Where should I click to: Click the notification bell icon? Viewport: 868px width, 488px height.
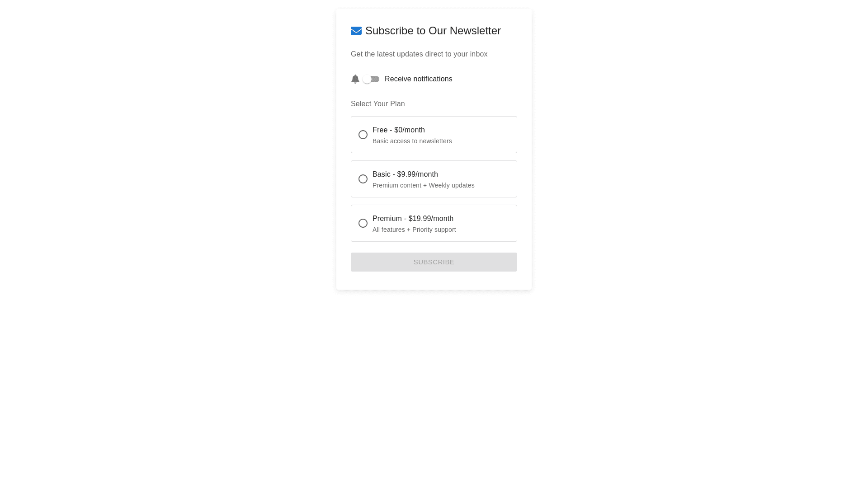click(355, 79)
